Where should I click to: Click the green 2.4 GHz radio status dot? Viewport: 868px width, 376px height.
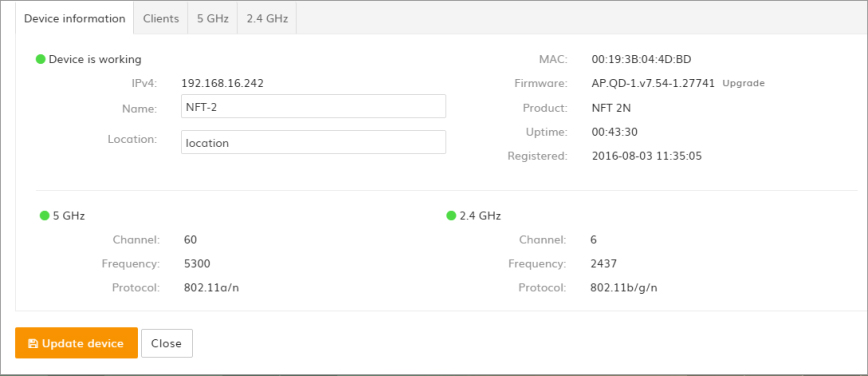pos(451,216)
